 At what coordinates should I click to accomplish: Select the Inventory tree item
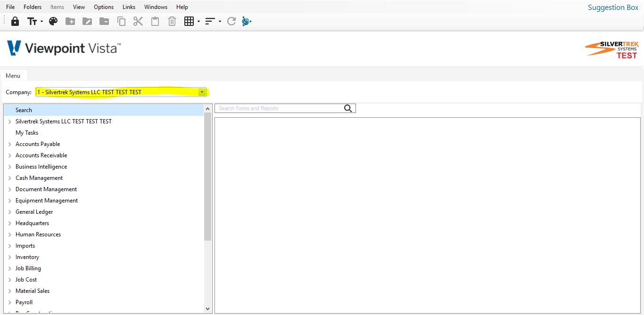click(27, 257)
